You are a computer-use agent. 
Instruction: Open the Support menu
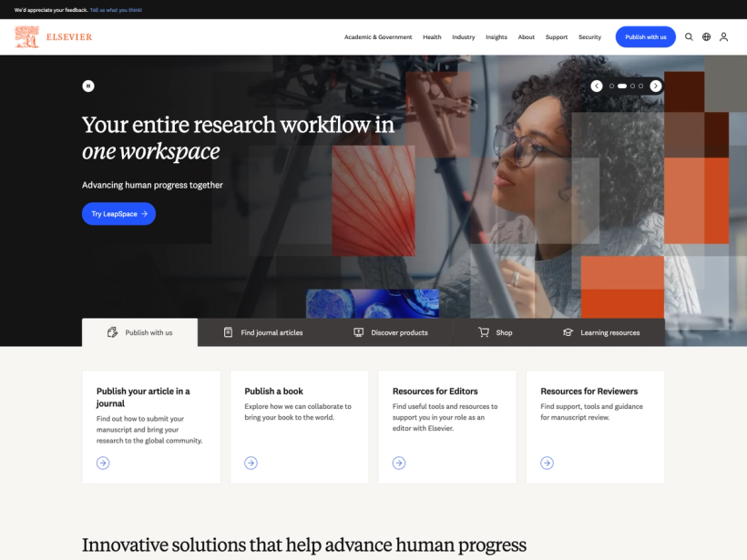557,36
